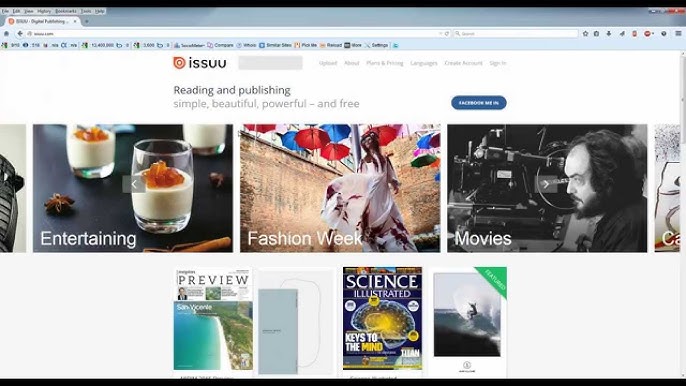Open the Firefox hamburger menu

click(x=678, y=33)
